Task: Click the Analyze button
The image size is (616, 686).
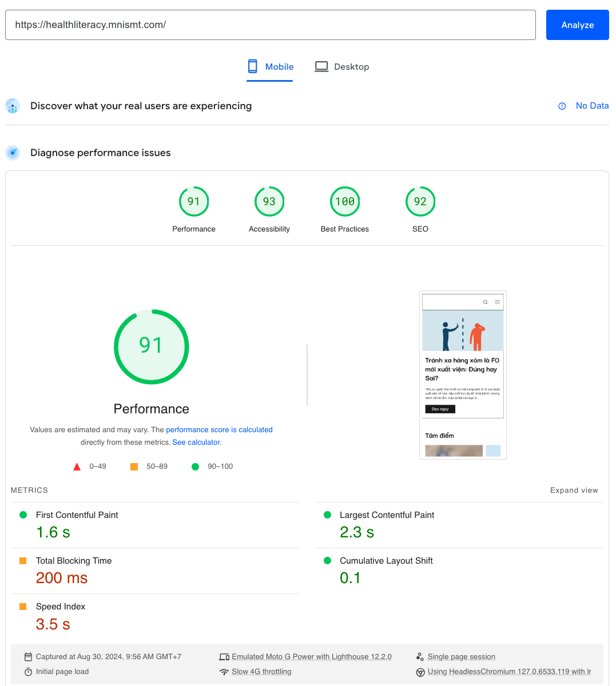Action: coord(577,25)
